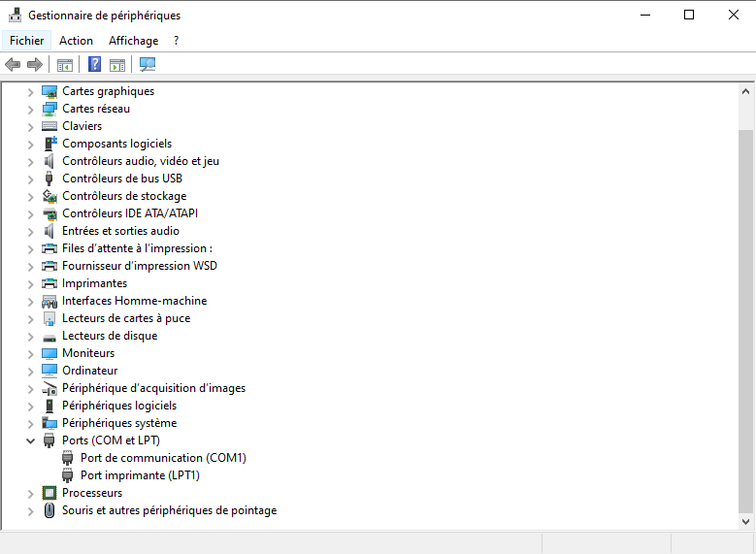Click the Imprimantes printer icon
Image resolution: width=756 pixels, height=554 pixels.
point(49,283)
